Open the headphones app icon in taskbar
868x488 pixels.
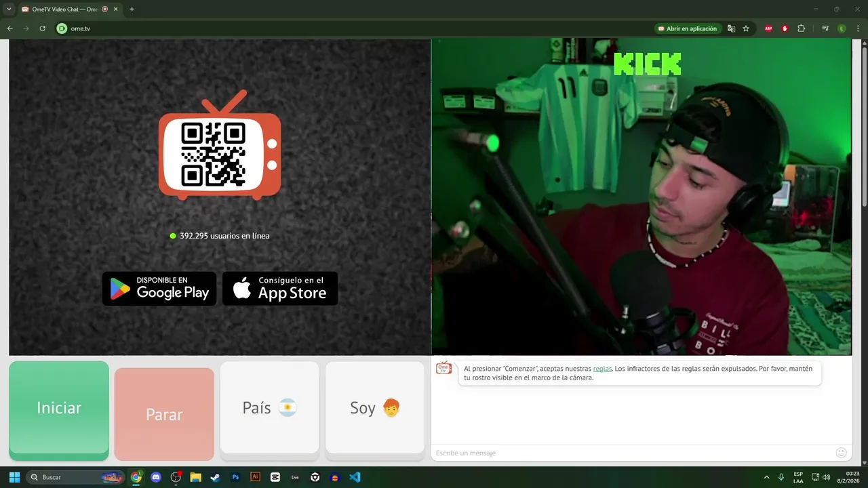coord(334,477)
